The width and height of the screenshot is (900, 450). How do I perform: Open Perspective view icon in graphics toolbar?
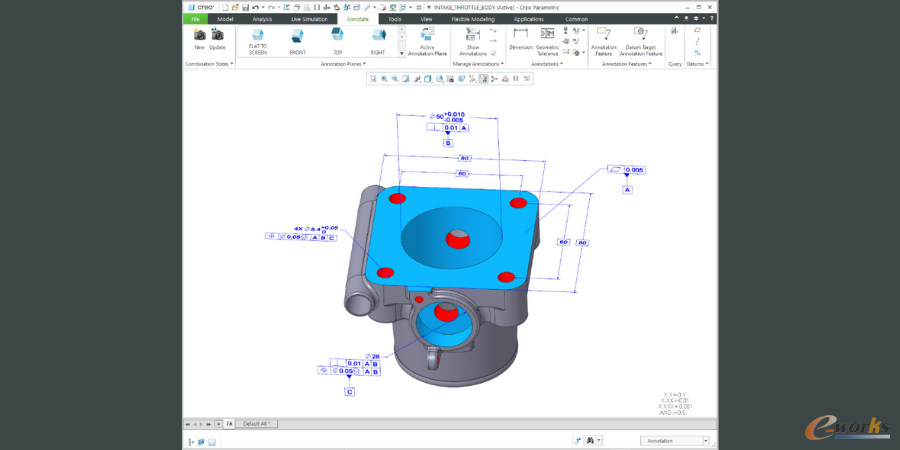(461, 79)
